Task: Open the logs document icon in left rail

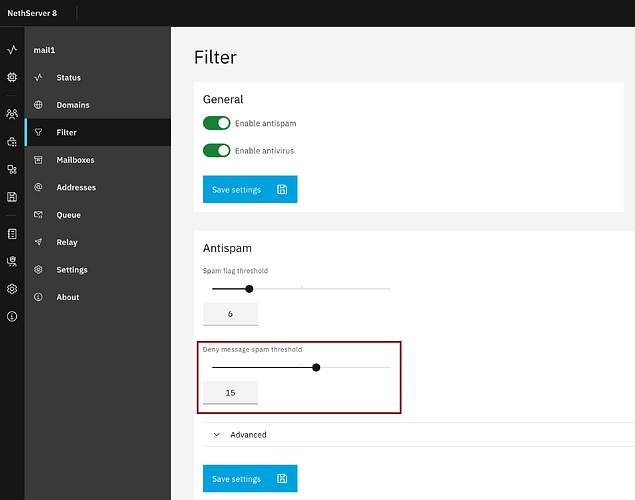Action: [12, 234]
